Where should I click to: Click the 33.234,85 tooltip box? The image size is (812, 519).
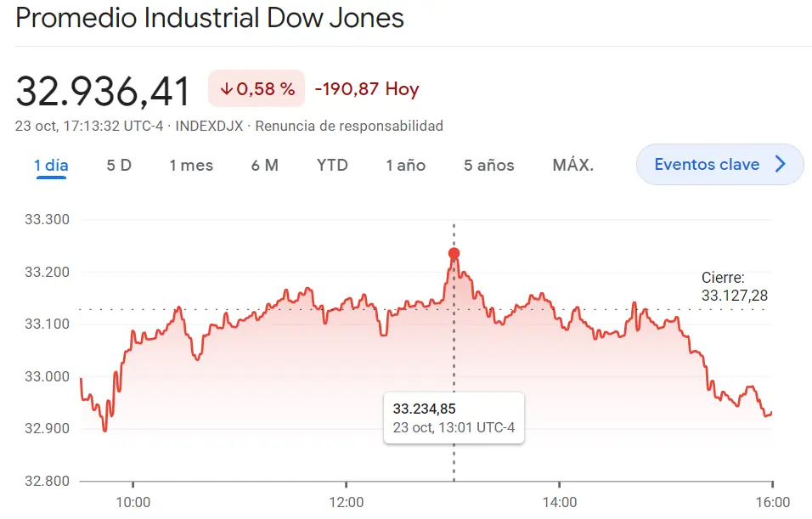[454, 417]
